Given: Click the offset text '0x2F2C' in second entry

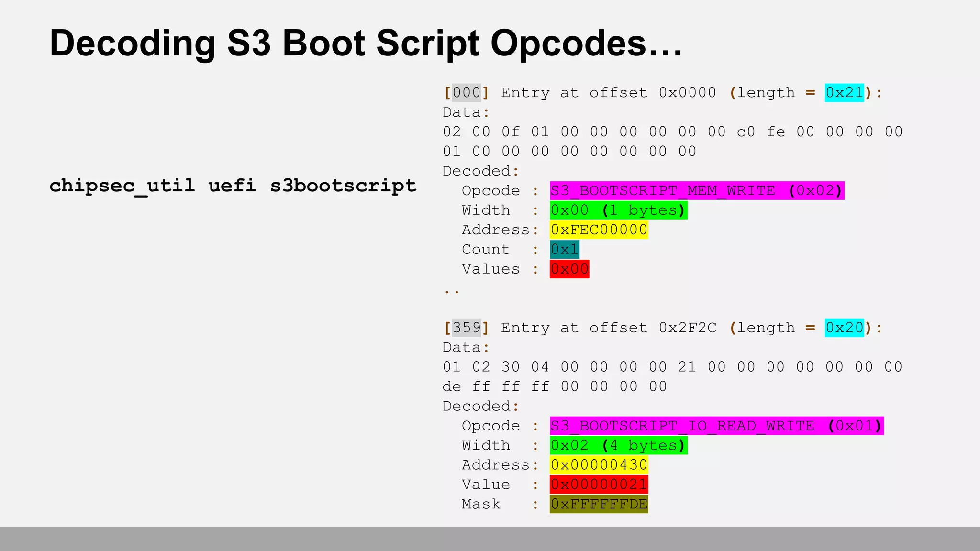Looking at the screenshot, I should (x=688, y=328).
